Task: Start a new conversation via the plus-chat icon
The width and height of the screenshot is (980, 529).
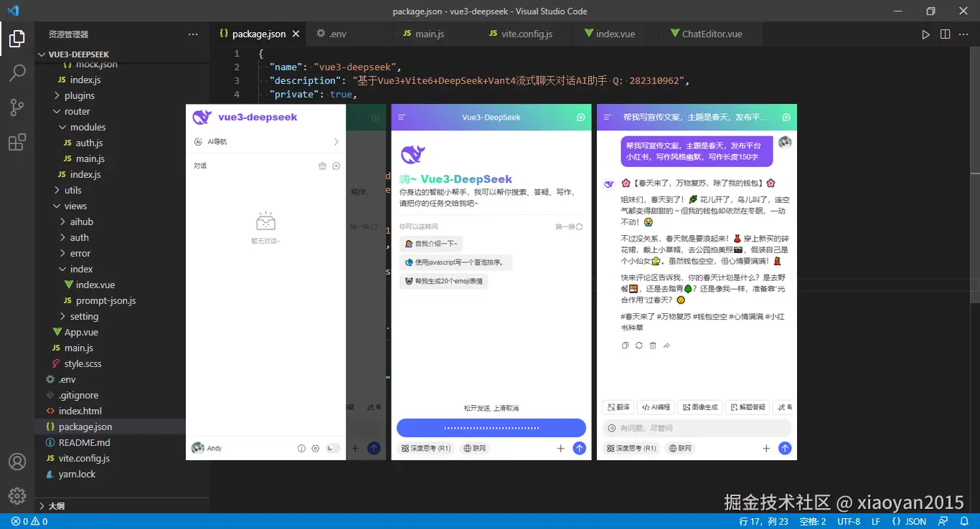Action: tap(336, 166)
